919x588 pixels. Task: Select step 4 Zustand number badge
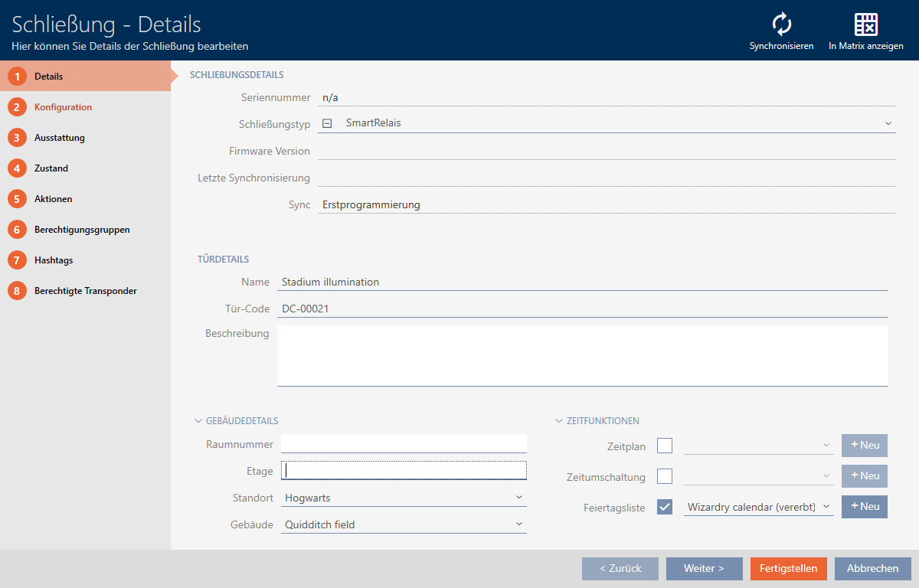[16, 168]
